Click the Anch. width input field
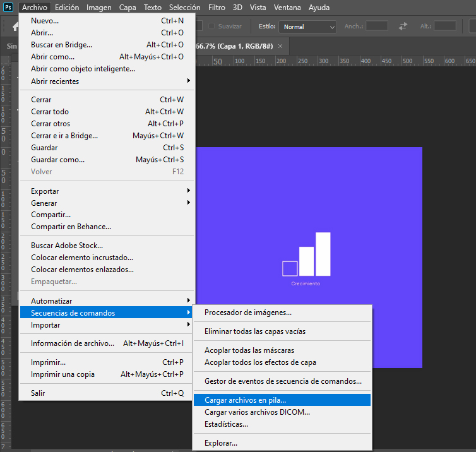This screenshot has height=452, width=476. point(377,27)
